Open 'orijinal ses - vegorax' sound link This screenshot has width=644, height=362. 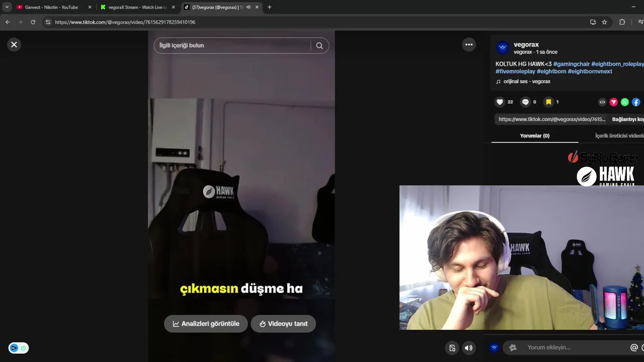tap(527, 81)
